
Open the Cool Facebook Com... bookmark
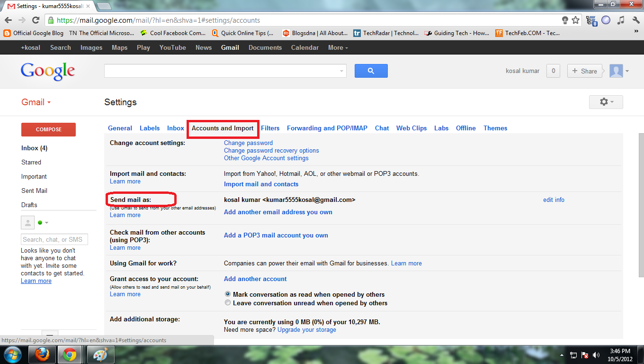pos(172,33)
